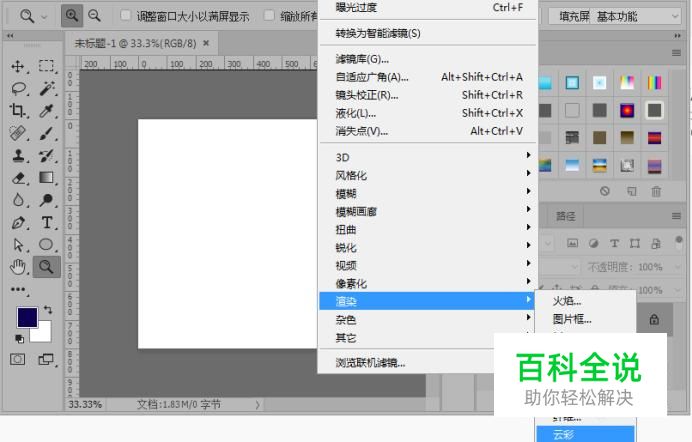Apply the rainbow-striped style swatch
Viewport: 692px width, 442px height.
[x=654, y=83]
